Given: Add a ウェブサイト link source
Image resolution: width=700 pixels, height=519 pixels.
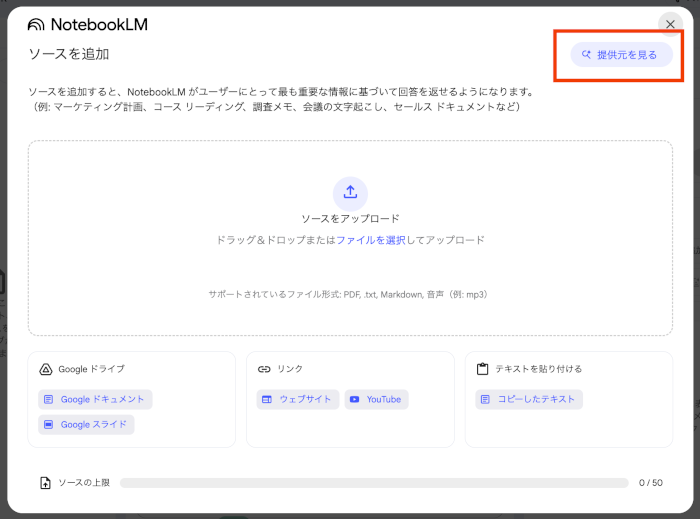Looking at the screenshot, I should coord(298,399).
